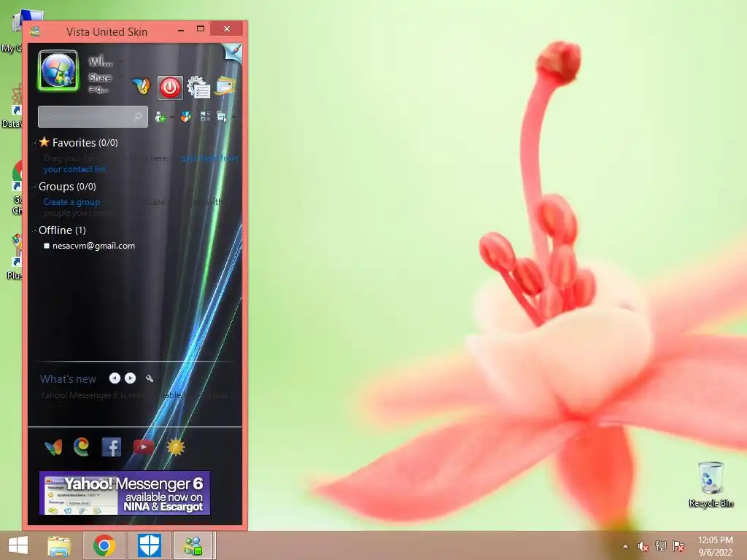
Task: Click the MSN butterfly icon in bottom bar
Action: click(x=53, y=447)
